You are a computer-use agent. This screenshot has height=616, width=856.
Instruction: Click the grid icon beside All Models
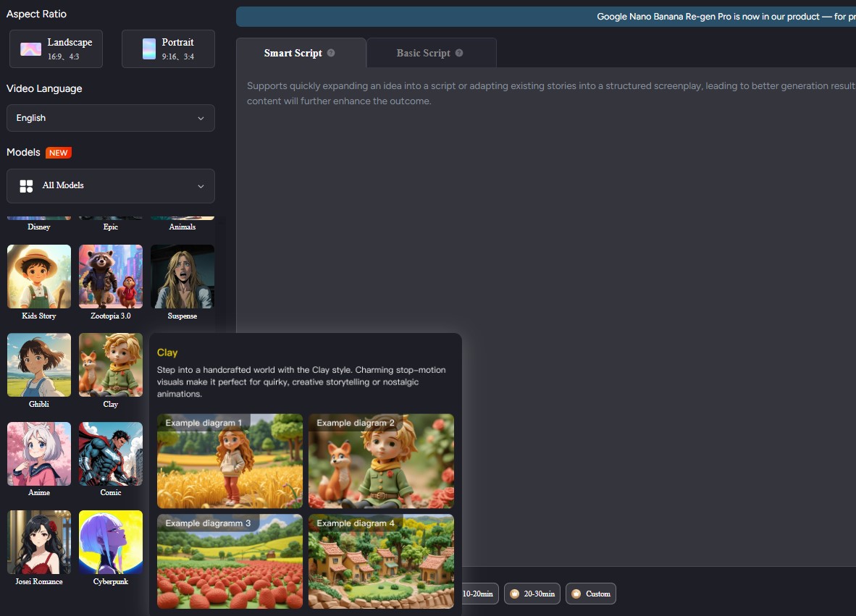click(26, 186)
